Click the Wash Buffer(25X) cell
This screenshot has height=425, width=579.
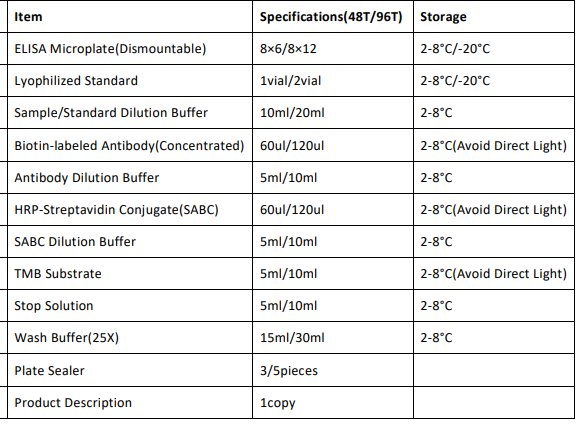[130, 337]
